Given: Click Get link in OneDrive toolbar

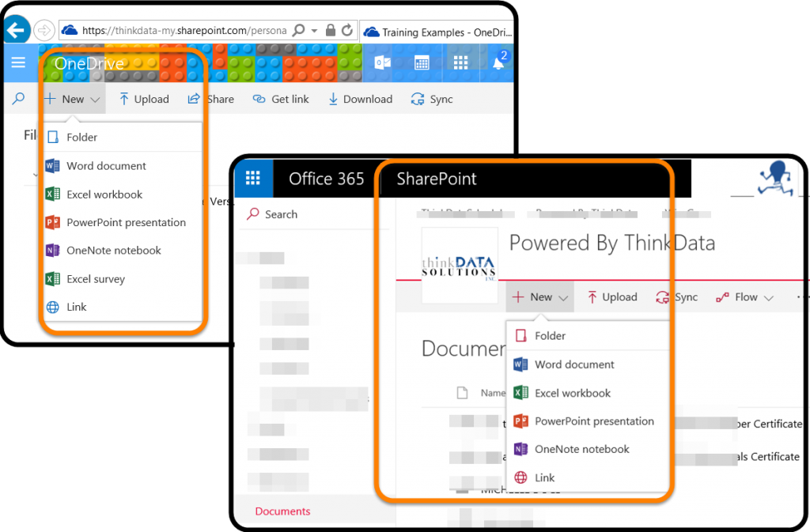Looking at the screenshot, I should (281, 99).
